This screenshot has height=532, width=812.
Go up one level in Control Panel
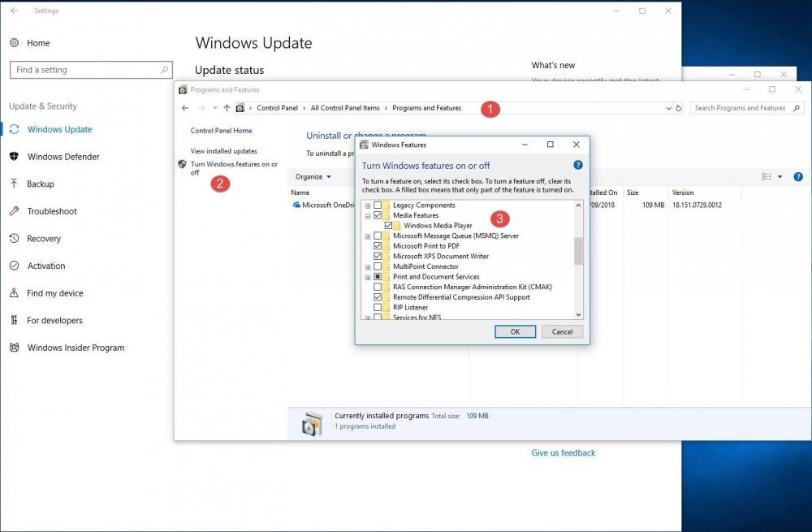coord(227,108)
